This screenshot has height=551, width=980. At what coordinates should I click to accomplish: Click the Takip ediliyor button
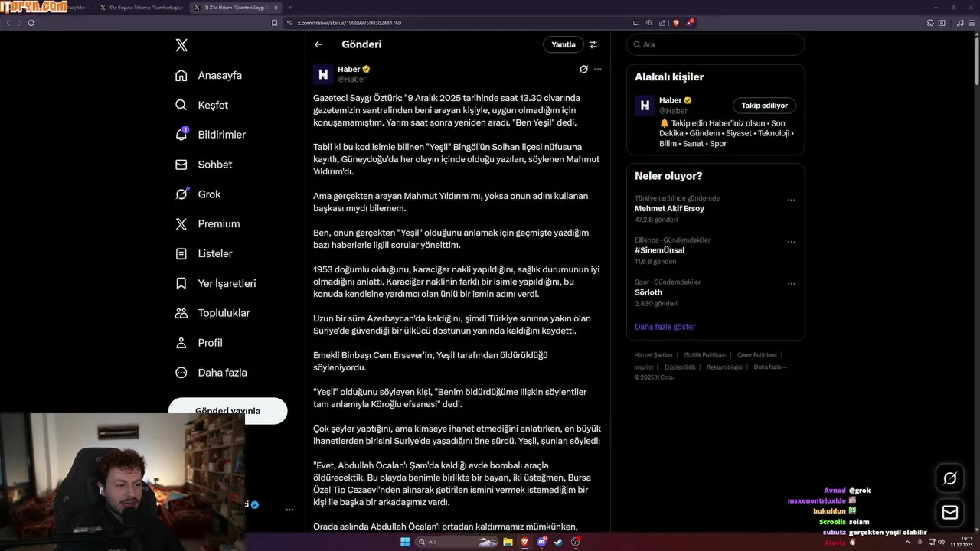click(764, 106)
